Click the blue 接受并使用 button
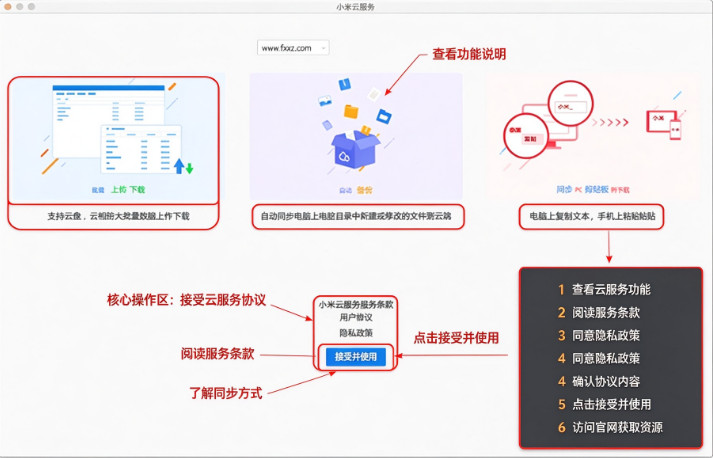This screenshot has width=713, height=458. pos(356,357)
